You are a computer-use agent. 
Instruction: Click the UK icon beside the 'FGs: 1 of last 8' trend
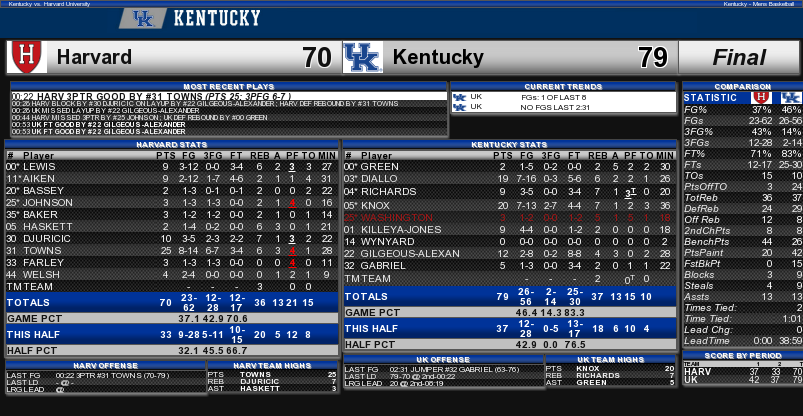(x=460, y=96)
